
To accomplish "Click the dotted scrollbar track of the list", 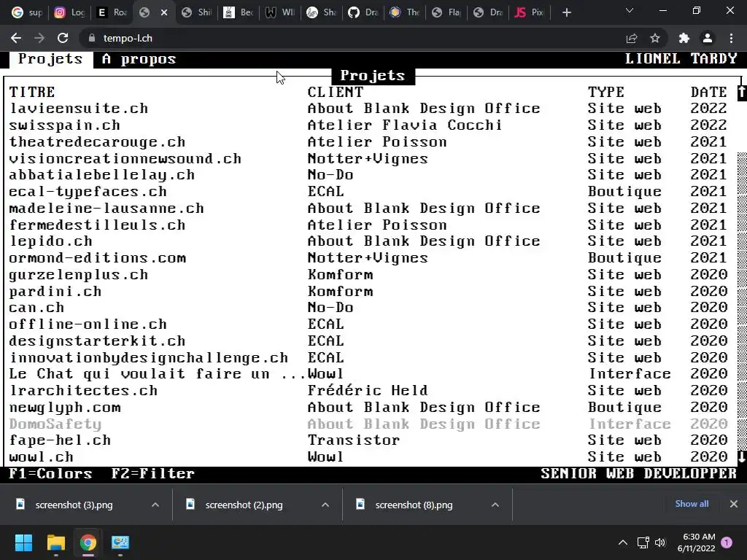I will (x=742, y=300).
